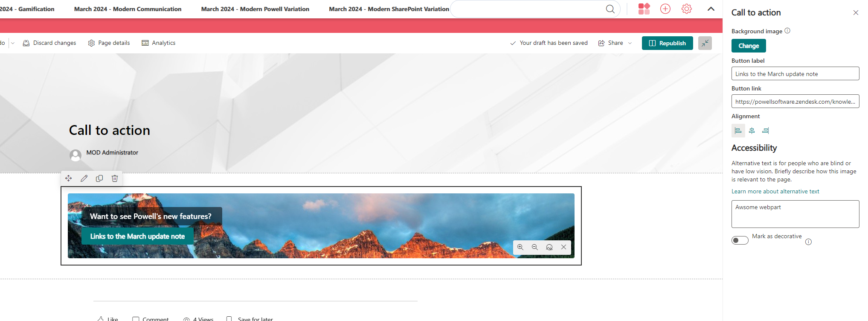Click Discard changes
This screenshot has height=321, width=868.
[49, 43]
